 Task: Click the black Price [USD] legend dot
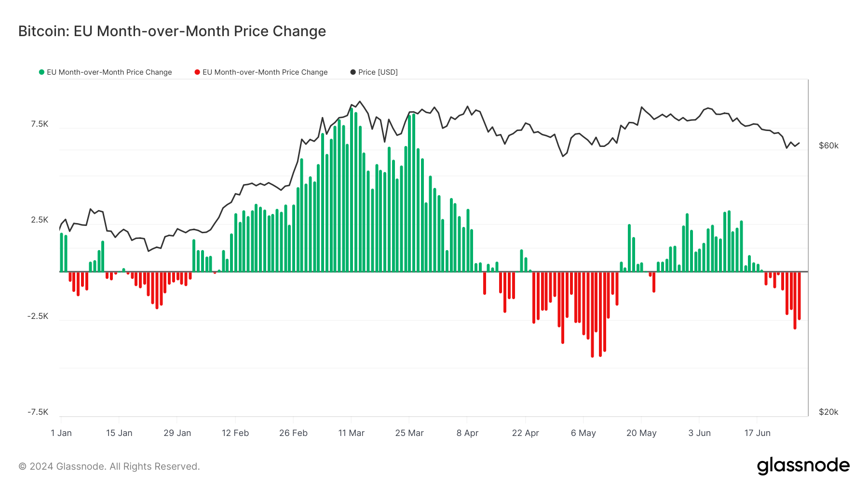coord(353,72)
